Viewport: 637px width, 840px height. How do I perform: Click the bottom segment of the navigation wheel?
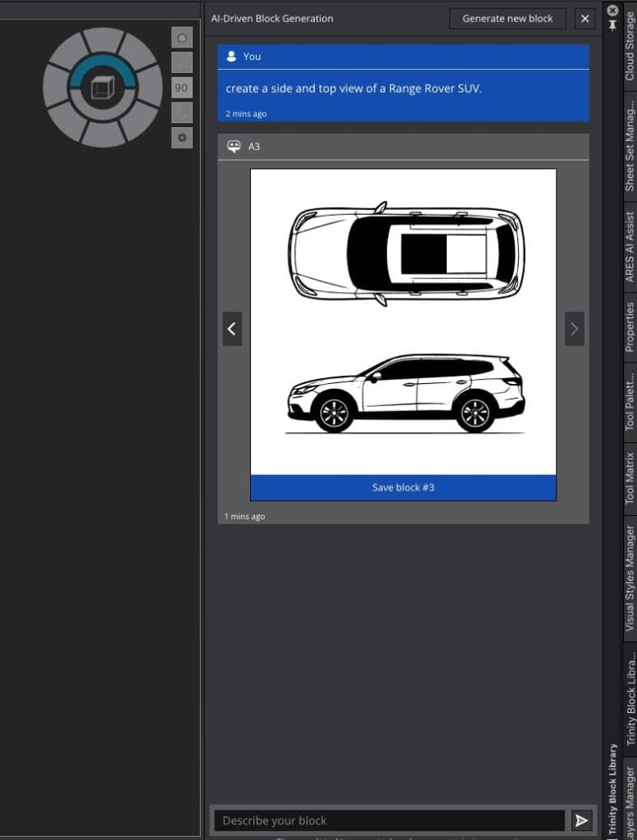point(103,135)
